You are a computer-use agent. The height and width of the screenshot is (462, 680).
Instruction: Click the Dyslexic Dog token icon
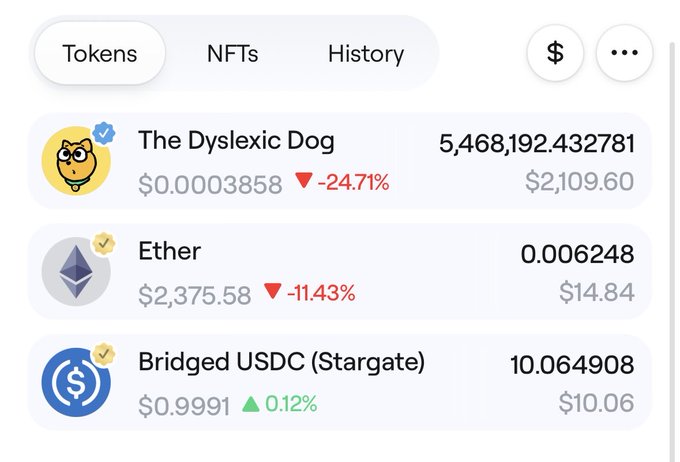(74, 161)
